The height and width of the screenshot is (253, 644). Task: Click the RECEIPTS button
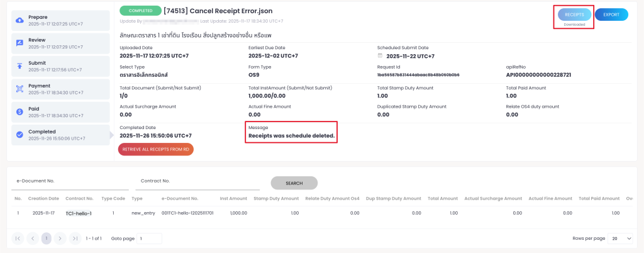click(x=574, y=14)
